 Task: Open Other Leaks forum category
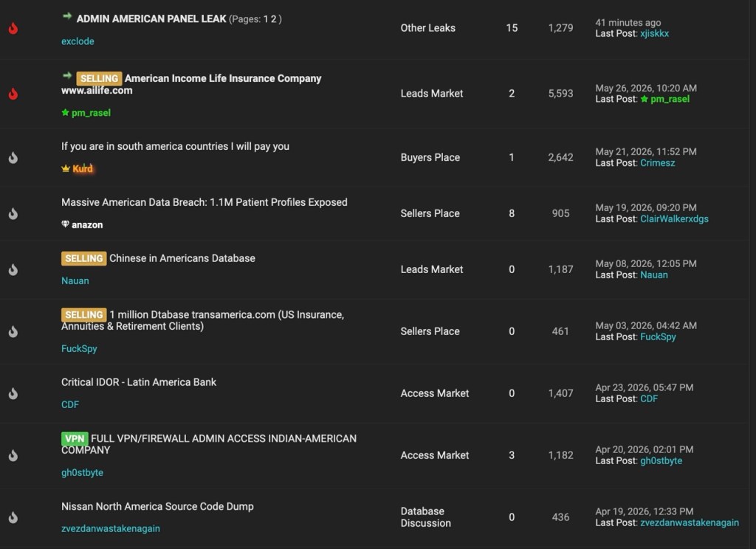click(427, 28)
